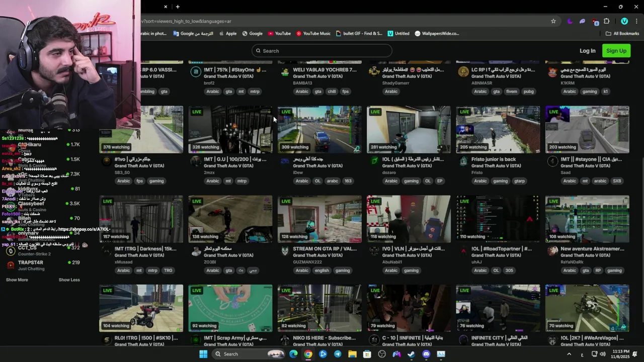Viewport: 644px width, 362px height.
Task: Open channel name GUZMANX222
Action: pyautogui.click(x=307, y=262)
